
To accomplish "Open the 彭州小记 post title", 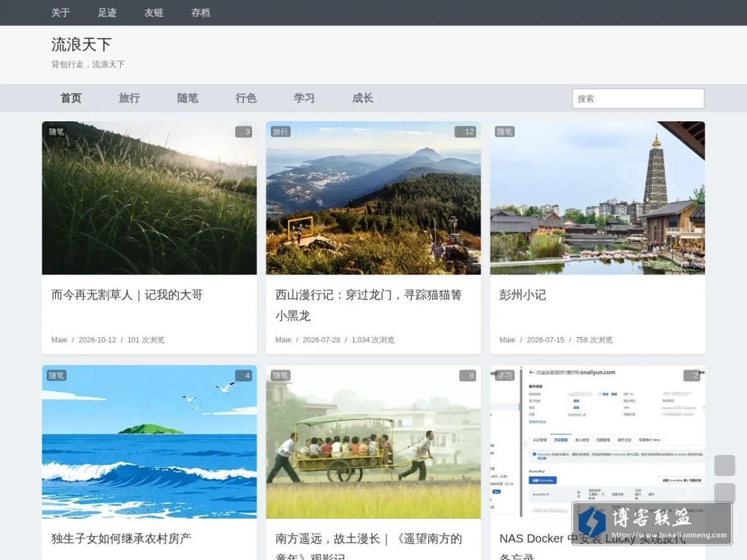I will pyautogui.click(x=523, y=295).
